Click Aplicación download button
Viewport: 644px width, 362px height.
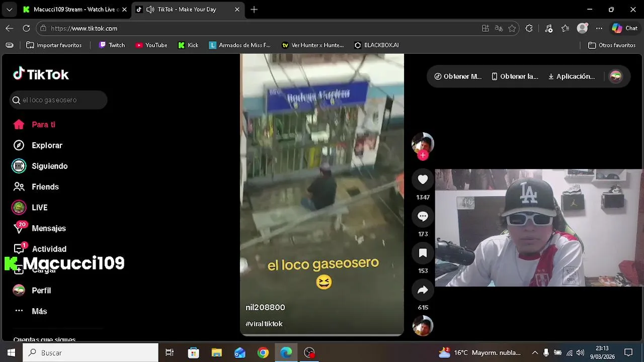click(x=572, y=76)
